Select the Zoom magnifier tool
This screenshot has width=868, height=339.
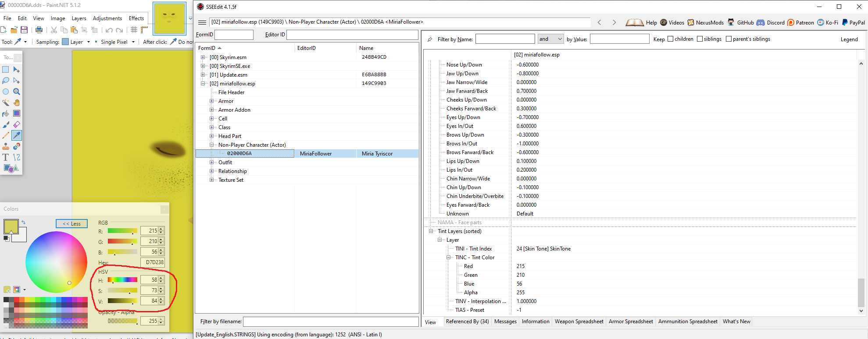(x=17, y=92)
